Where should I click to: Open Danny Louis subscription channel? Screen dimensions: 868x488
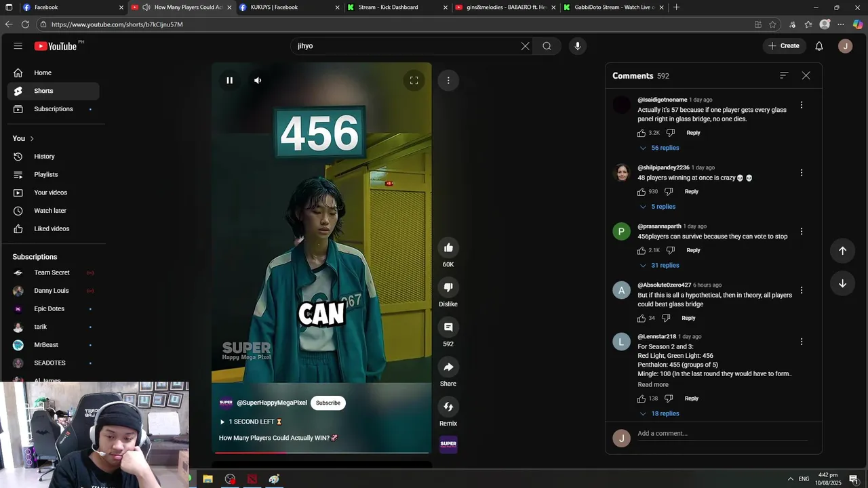53,291
